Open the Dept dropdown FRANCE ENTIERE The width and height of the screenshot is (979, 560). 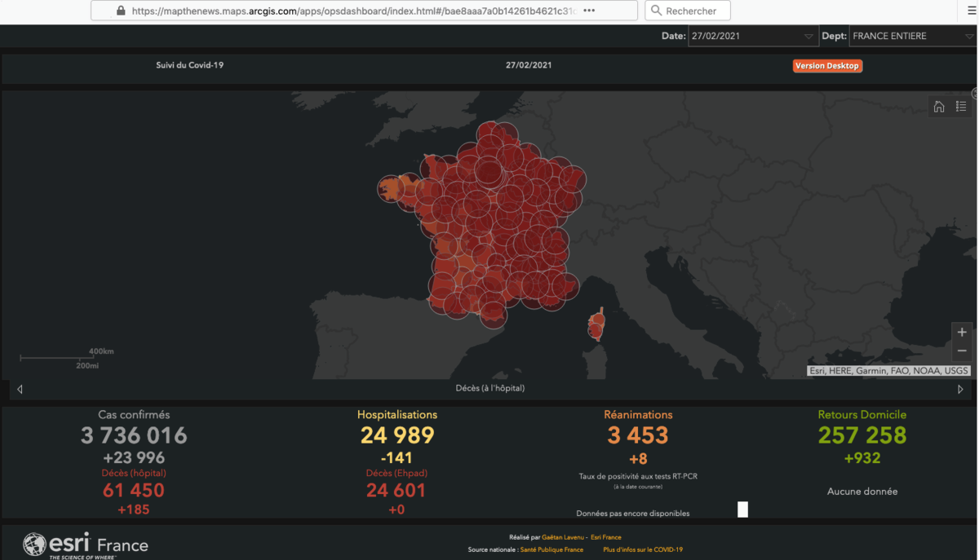(913, 36)
